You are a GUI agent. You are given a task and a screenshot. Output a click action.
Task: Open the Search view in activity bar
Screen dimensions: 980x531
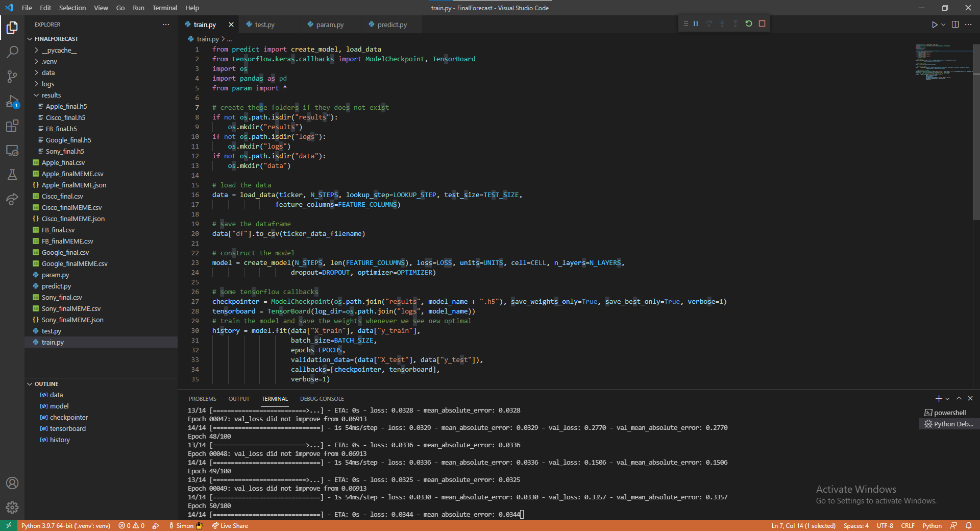pyautogui.click(x=12, y=52)
